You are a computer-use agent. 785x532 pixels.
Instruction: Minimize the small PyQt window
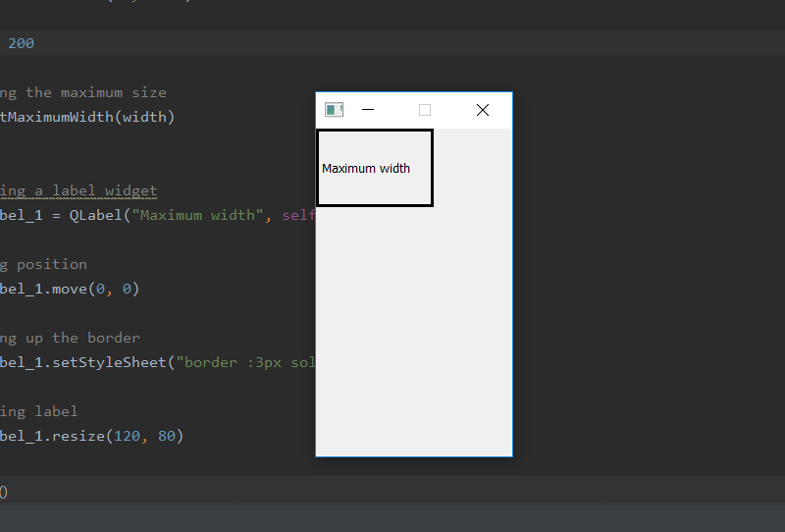tap(368, 110)
